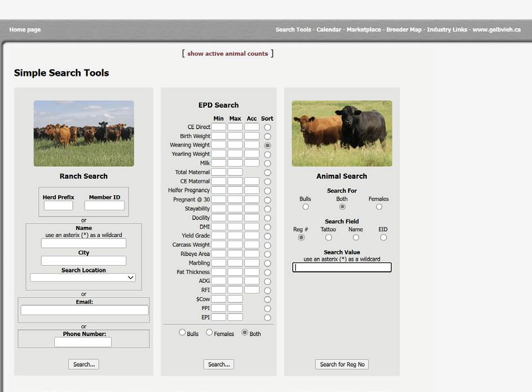Select the Tattoo search field option
Image resolution: width=532 pixels, height=392 pixels.
tap(328, 237)
